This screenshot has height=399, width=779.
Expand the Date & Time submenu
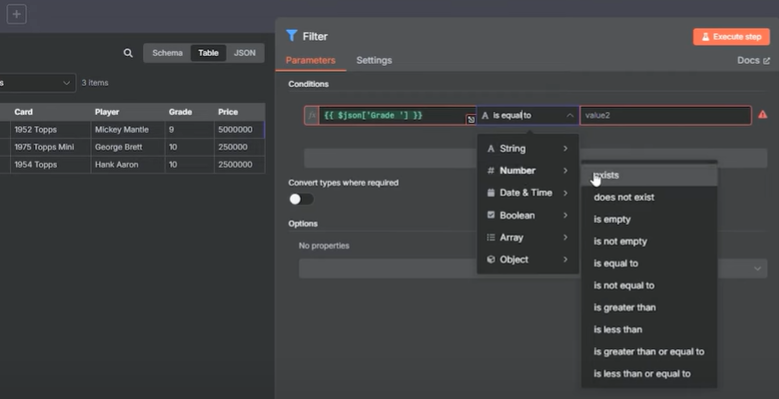[x=528, y=193]
